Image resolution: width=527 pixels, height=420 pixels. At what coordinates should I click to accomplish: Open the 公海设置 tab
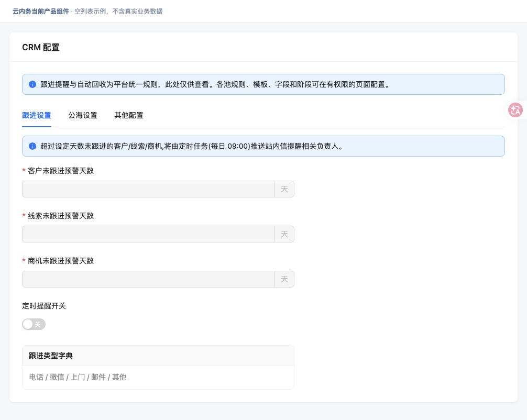click(83, 115)
